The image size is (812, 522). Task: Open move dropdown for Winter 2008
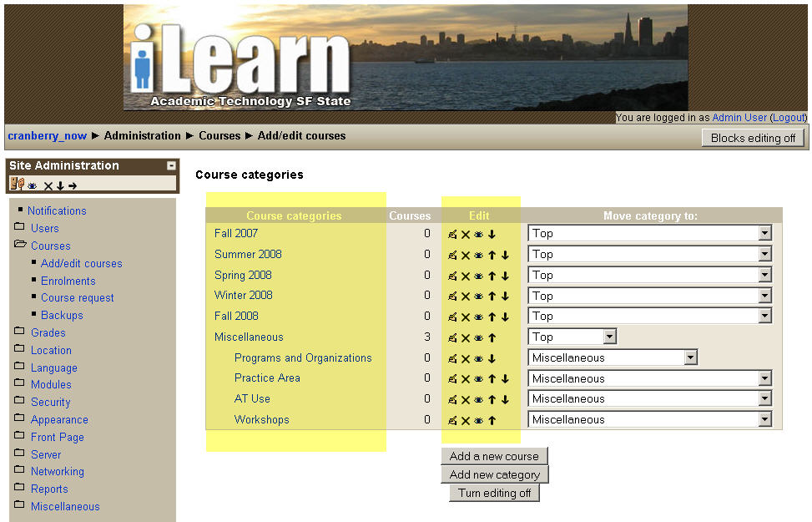[x=650, y=296]
